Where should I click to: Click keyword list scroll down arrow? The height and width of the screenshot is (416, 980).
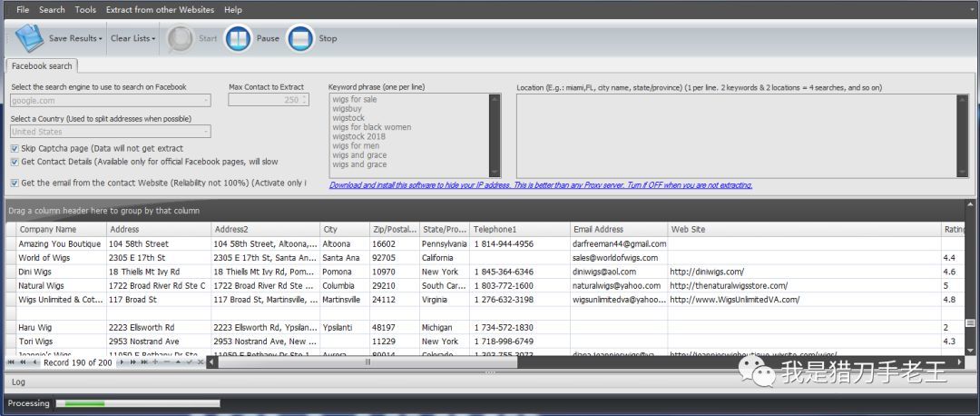pyautogui.click(x=495, y=173)
